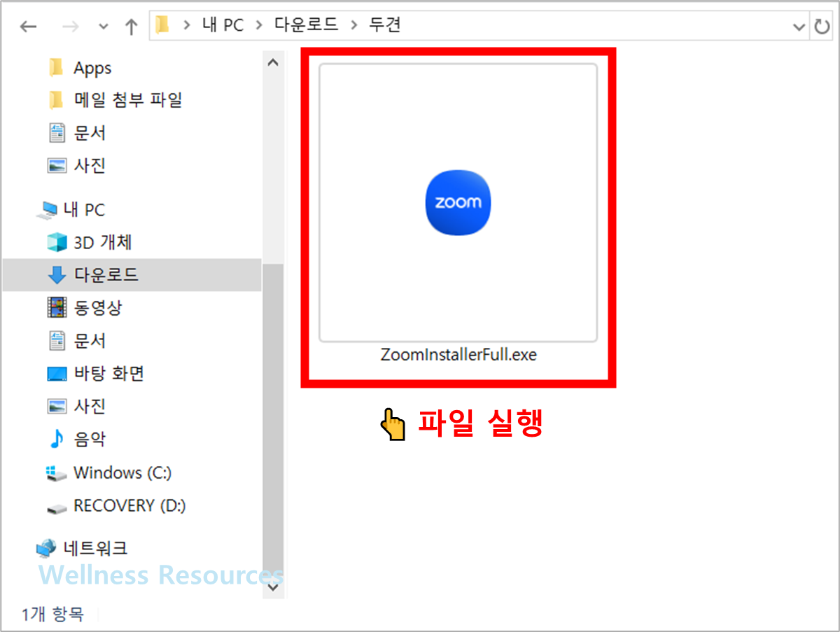
Task: Click the 문서 icon below 동영상
Action: point(57,341)
